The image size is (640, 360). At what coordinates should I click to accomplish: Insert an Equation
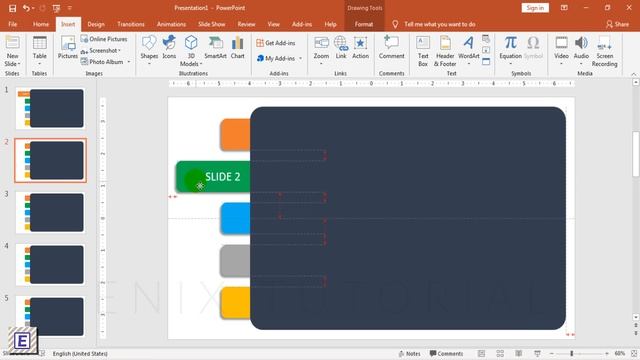[x=511, y=50]
